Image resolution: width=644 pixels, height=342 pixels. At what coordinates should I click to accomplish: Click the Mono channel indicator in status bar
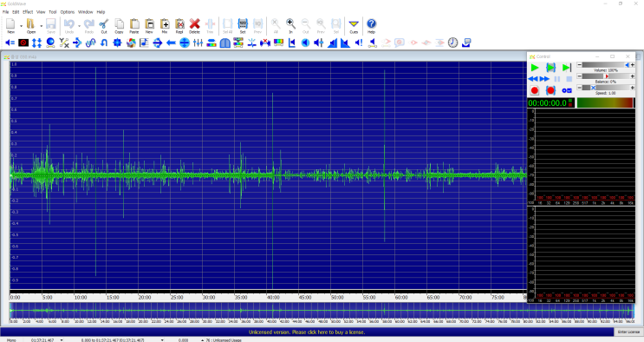(11, 340)
